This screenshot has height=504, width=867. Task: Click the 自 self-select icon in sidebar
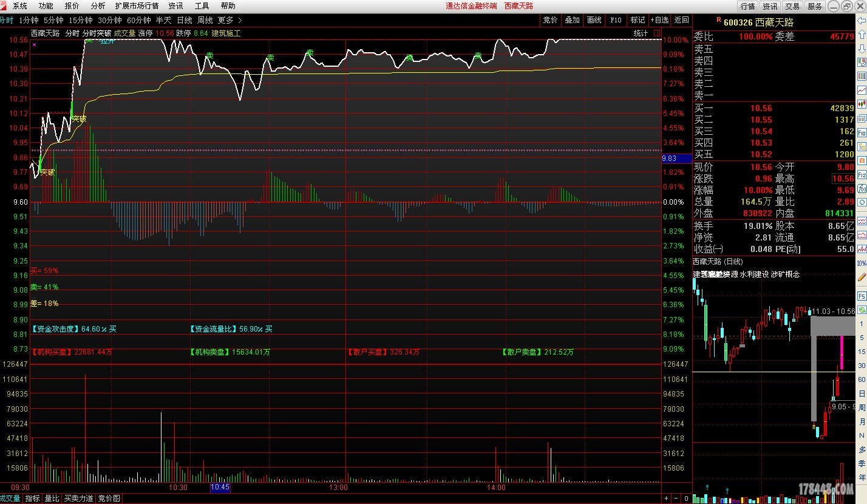(862, 160)
